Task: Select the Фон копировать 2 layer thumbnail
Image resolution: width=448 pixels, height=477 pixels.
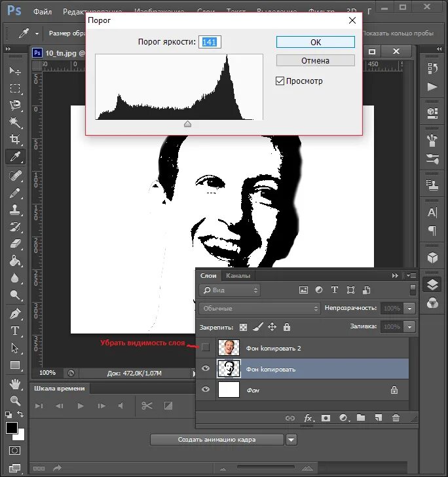Action: 229,347
